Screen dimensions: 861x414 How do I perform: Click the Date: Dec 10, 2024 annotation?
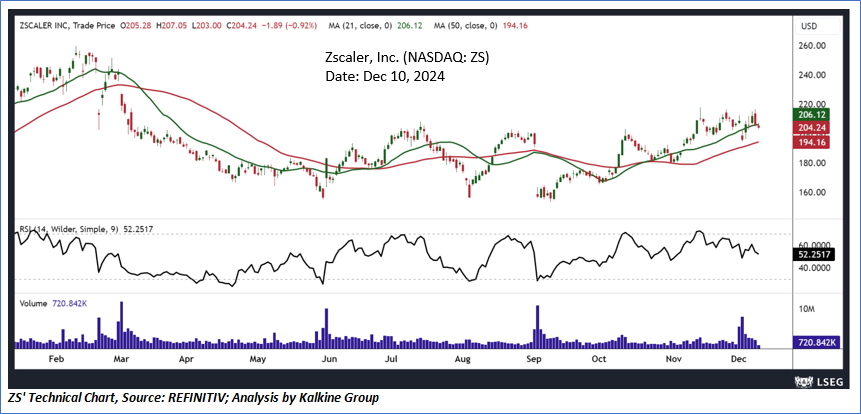[x=383, y=76]
